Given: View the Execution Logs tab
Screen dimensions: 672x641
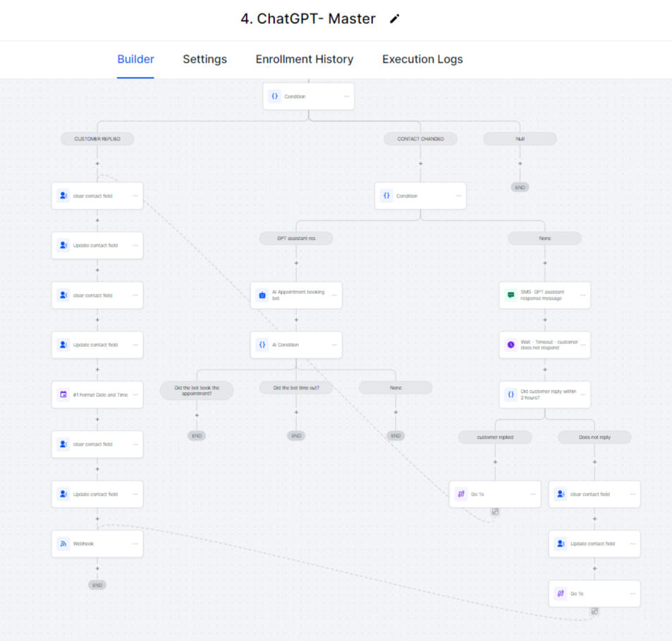Looking at the screenshot, I should 422,59.
